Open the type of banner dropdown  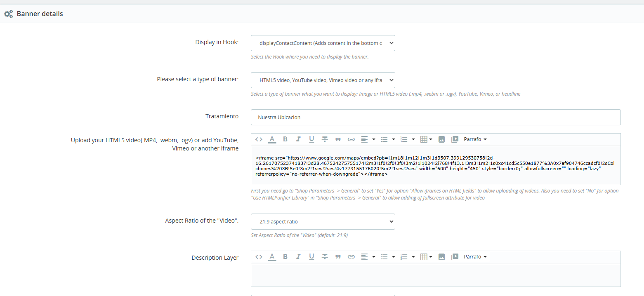tap(323, 80)
